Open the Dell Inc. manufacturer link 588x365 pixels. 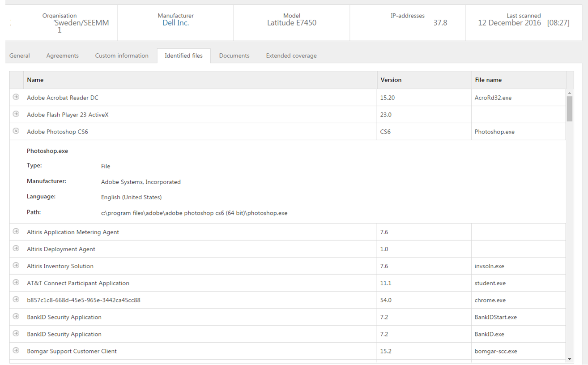pos(175,23)
